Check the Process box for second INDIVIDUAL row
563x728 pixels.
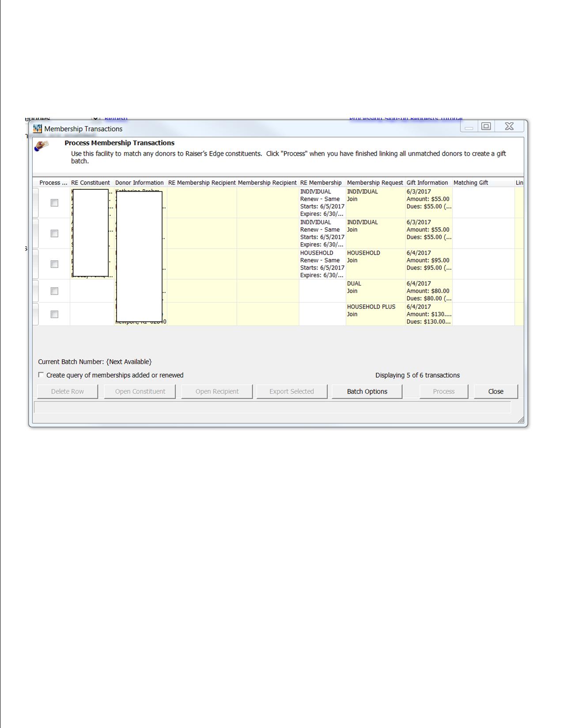click(x=54, y=233)
